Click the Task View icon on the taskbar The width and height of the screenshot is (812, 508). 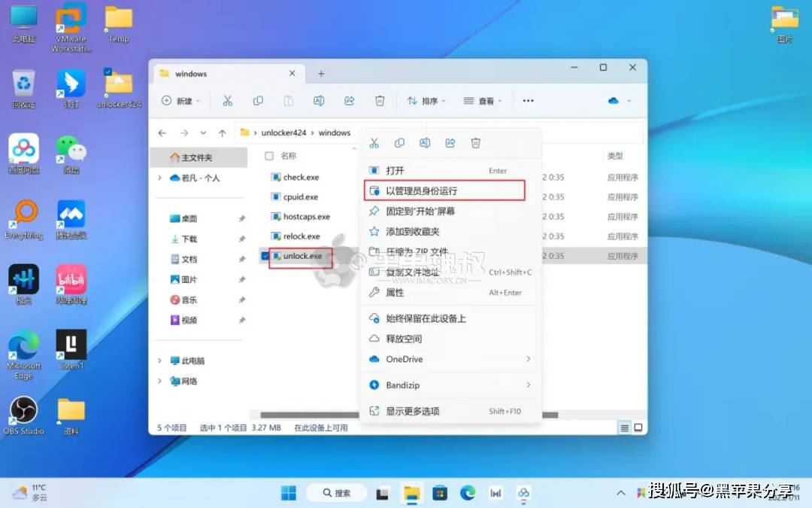tap(382, 493)
